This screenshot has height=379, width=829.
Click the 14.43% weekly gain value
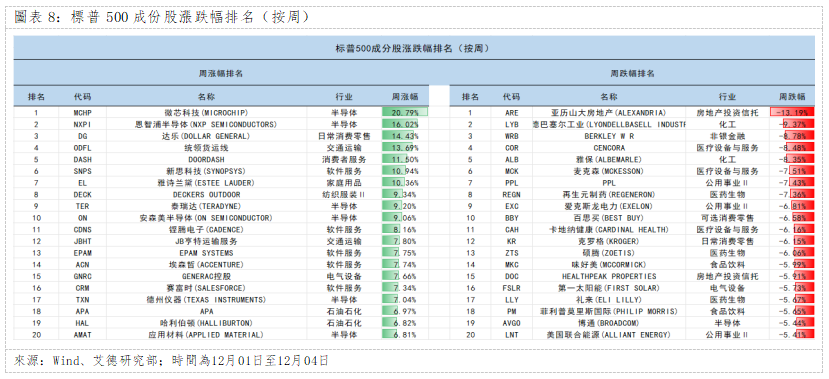[x=405, y=136]
